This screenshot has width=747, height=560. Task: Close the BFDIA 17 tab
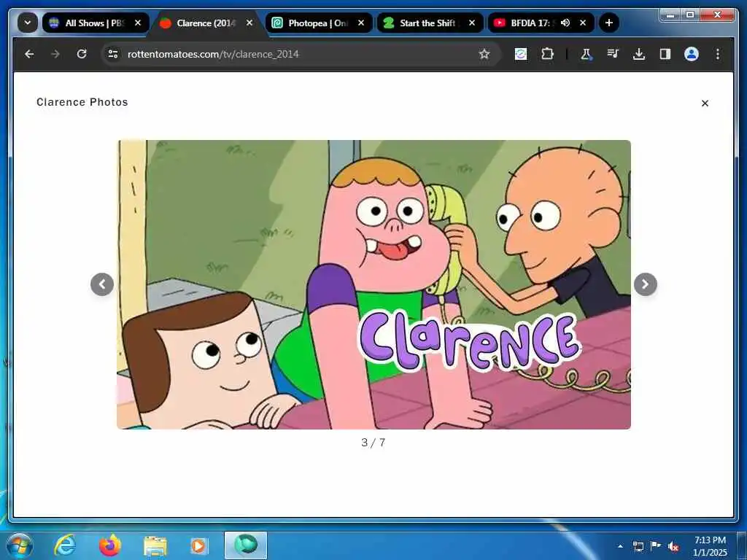(x=583, y=23)
